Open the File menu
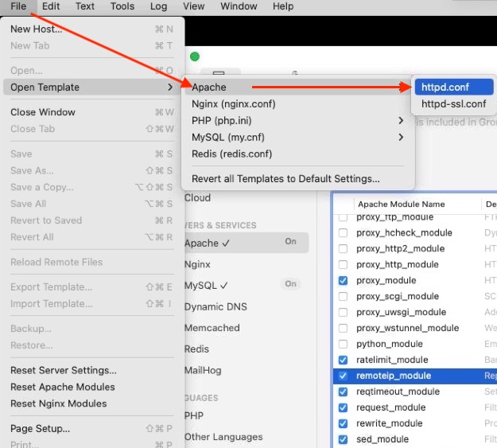 (x=18, y=6)
